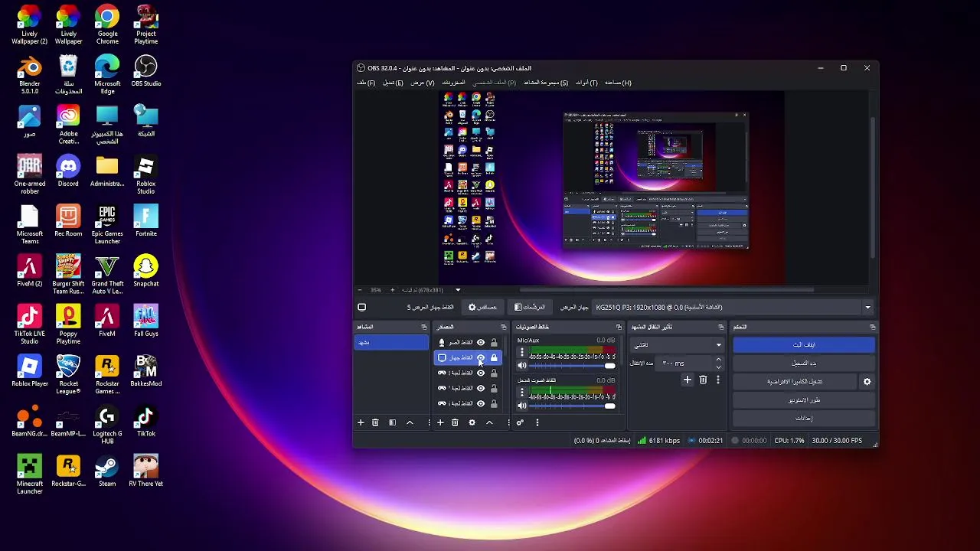Open second audio channel three-dot options

pyautogui.click(x=522, y=393)
